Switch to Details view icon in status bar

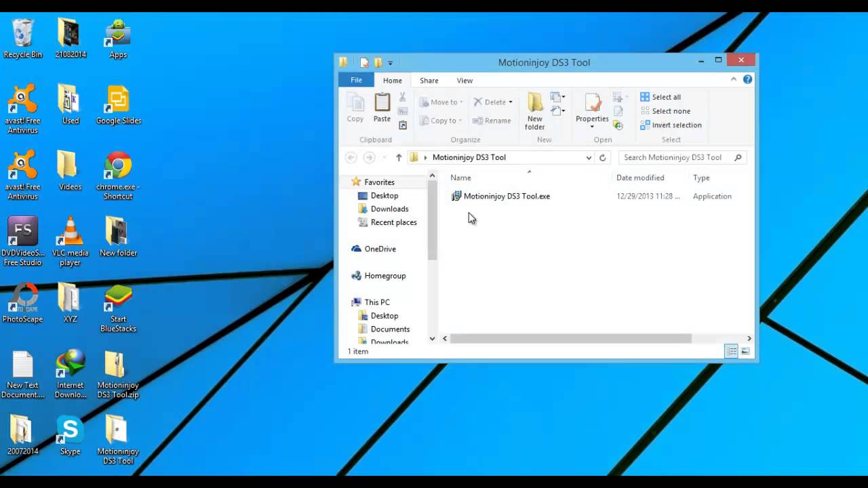731,351
